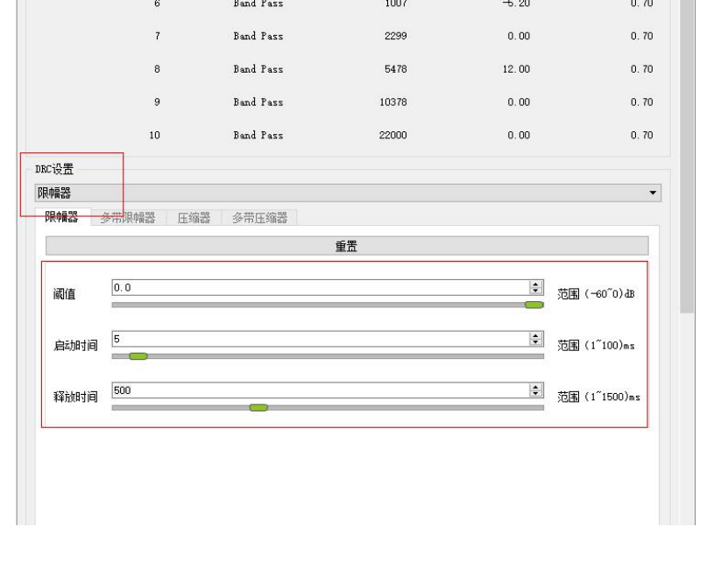728x562 pixels.
Task: Click the vertical scrollbar thumb
Action: pos(687,157)
